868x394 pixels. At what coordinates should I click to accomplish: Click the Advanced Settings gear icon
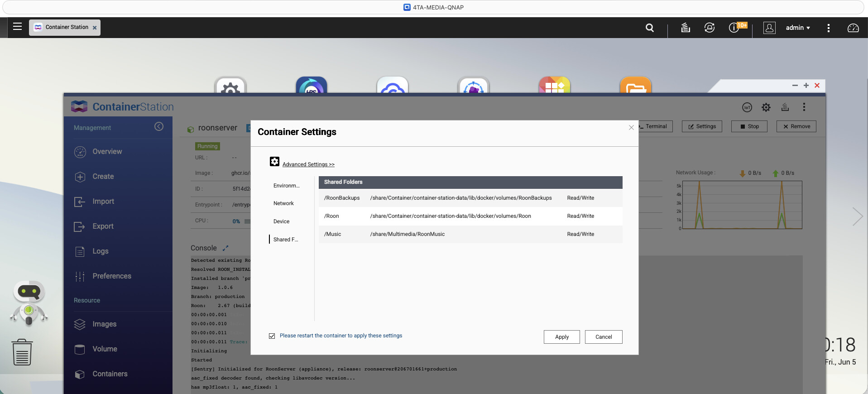tap(274, 162)
